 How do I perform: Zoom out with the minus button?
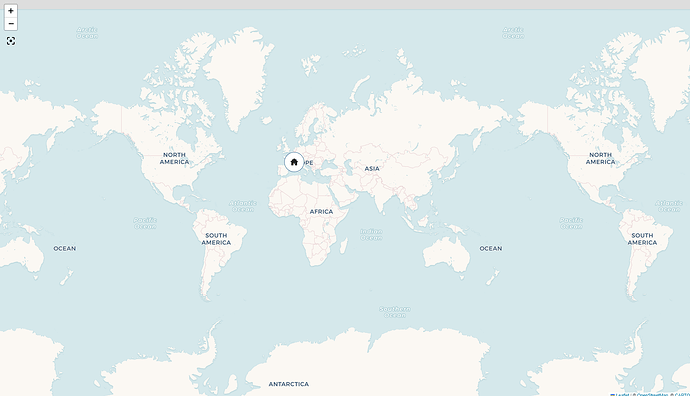11,24
